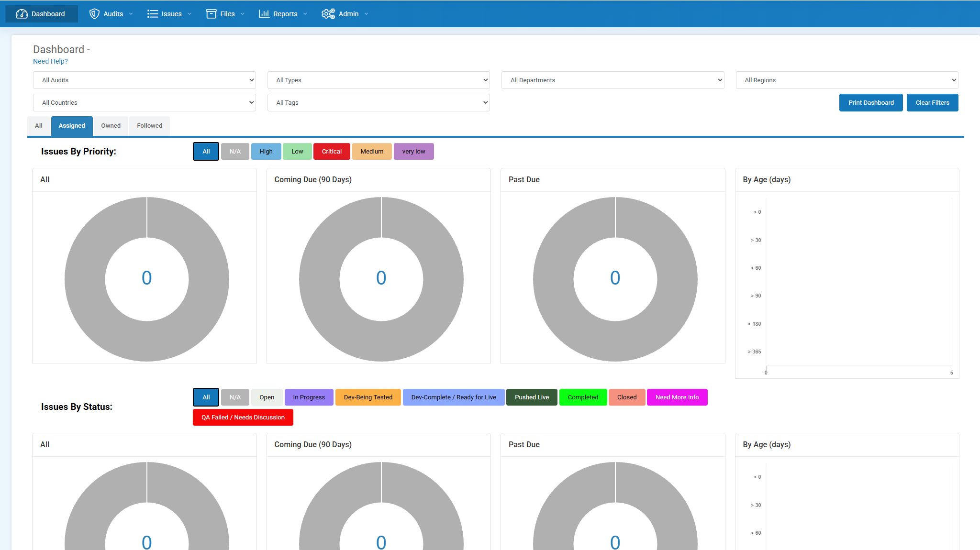This screenshot has width=980, height=550.
Task: Open the Admin menu
Action: pyautogui.click(x=345, y=14)
